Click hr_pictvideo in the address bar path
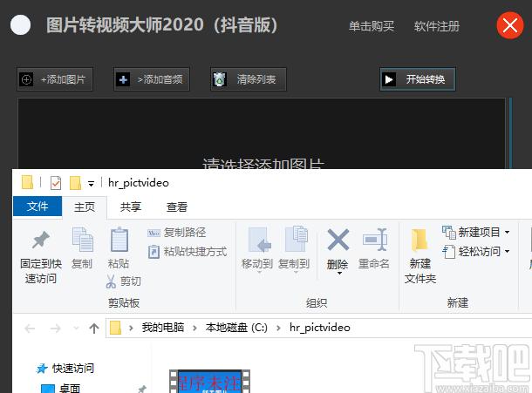Screen dimensions: 532x393 (319, 328)
